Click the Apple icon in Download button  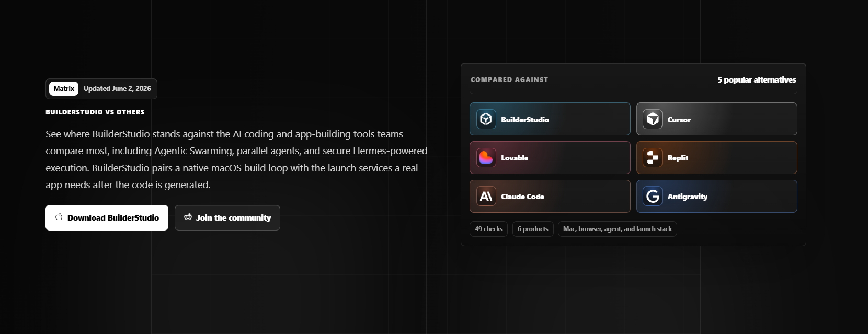click(59, 217)
